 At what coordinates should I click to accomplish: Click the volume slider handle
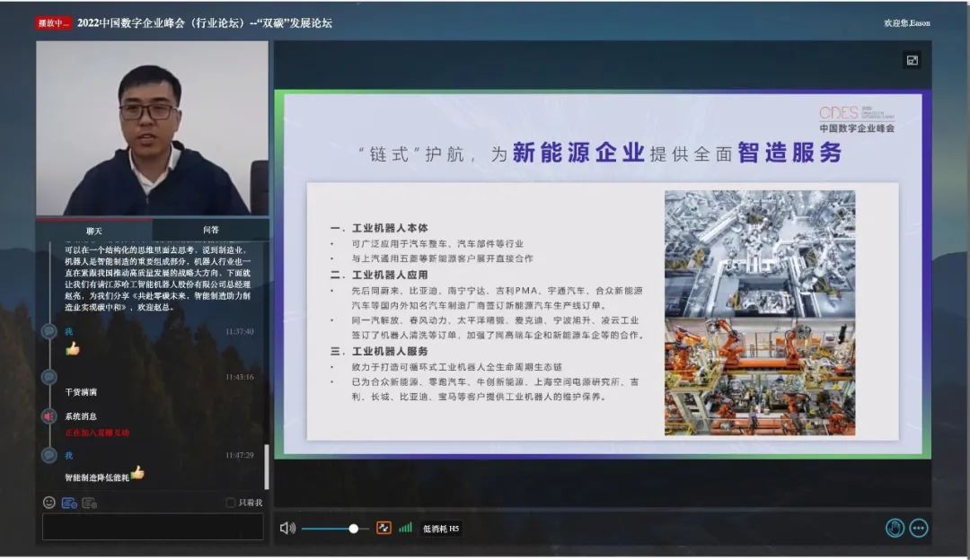click(353, 529)
